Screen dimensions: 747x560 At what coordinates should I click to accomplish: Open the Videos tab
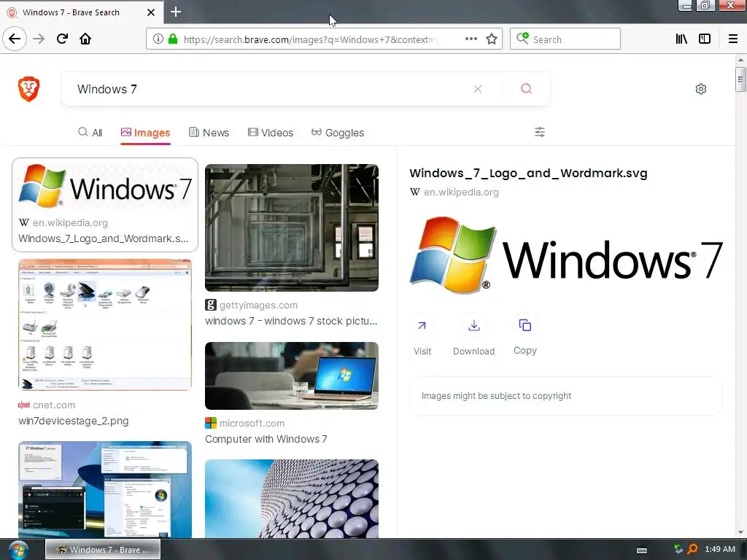[x=270, y=133]
